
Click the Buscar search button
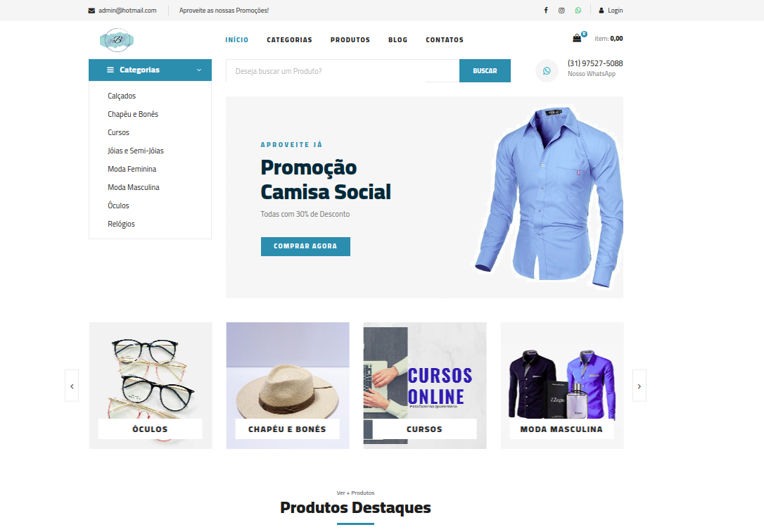click(x=485, y=70)
